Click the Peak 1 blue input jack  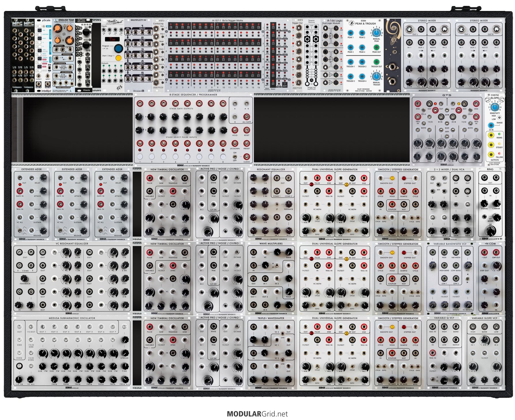click(x=351, y=33)
